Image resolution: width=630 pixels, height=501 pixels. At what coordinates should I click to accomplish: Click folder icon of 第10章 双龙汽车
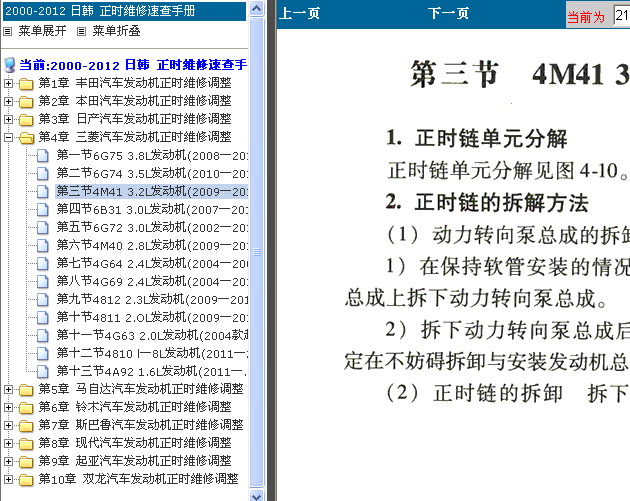pos(26,480)
